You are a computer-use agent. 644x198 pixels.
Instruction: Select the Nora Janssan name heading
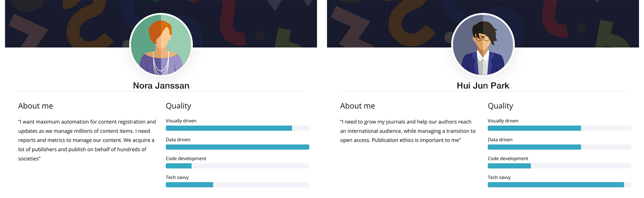[x=161, y=86]
